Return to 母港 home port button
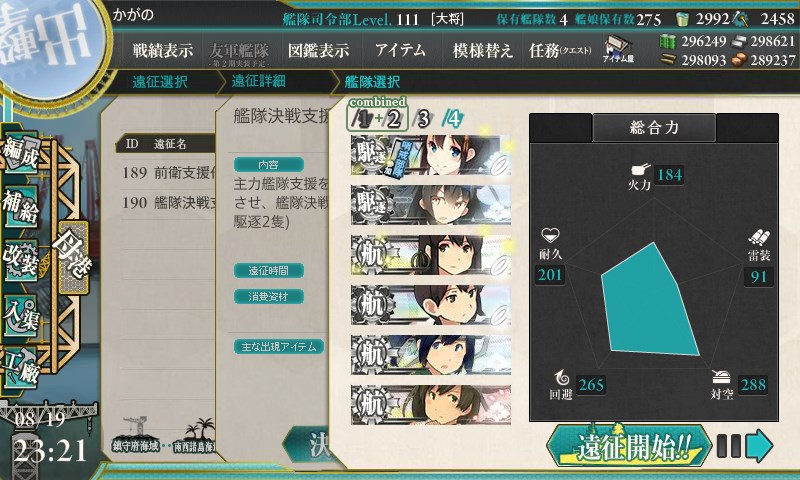This screenshot has height=480, width=800. (73, 257)
